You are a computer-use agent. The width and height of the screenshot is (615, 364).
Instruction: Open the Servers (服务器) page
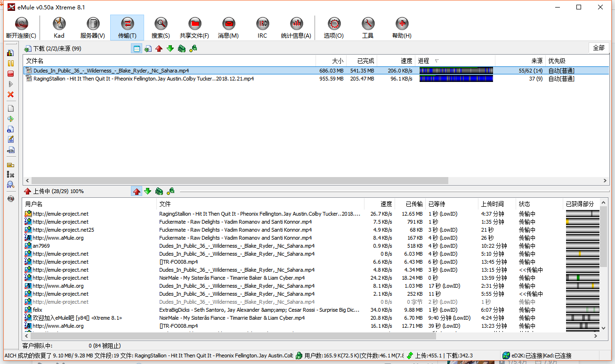coord(93,27)
